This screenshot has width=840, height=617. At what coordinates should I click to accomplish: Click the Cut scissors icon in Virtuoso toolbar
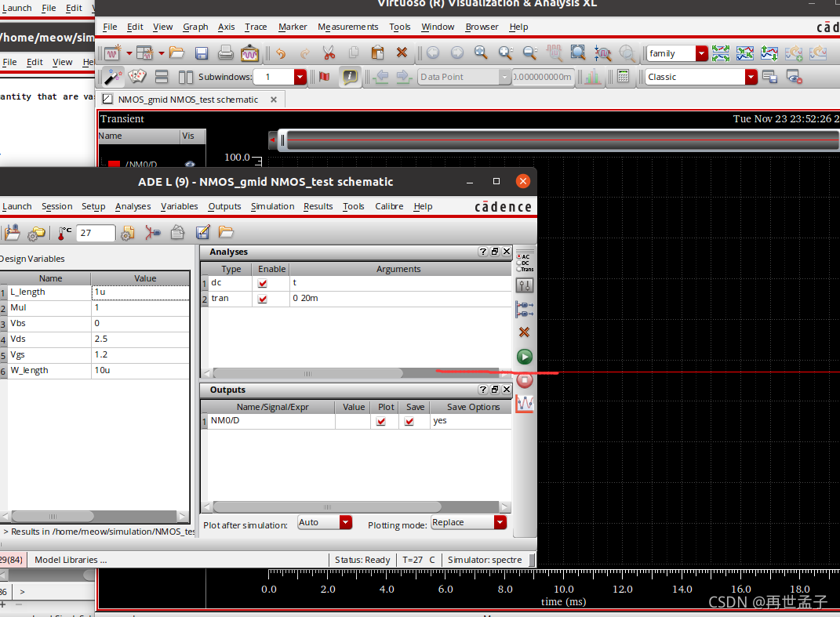[x=329, y=53]
